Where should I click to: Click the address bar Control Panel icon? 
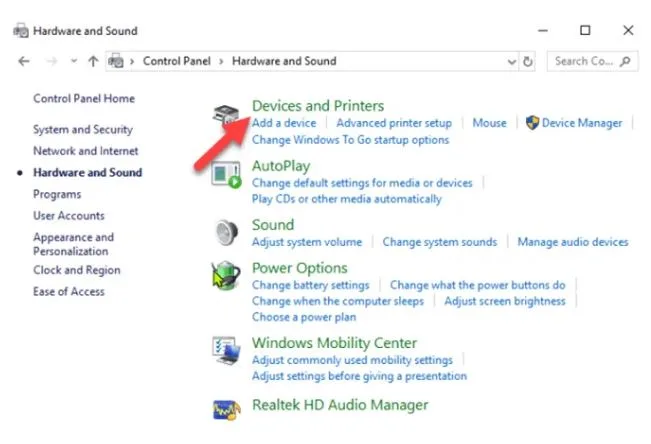[116, 61]
